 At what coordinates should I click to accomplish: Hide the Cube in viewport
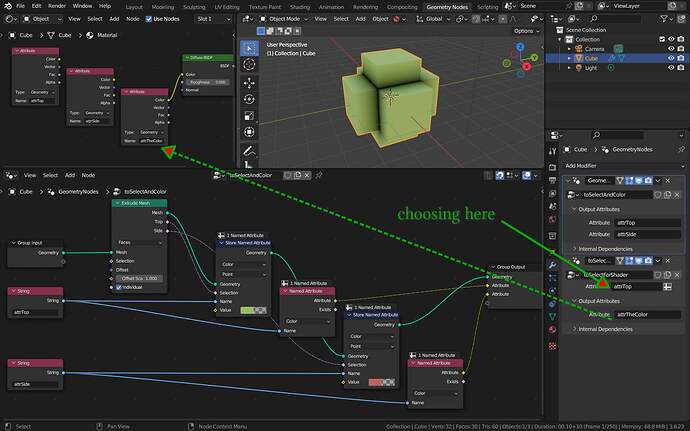(x=671, y=58)
